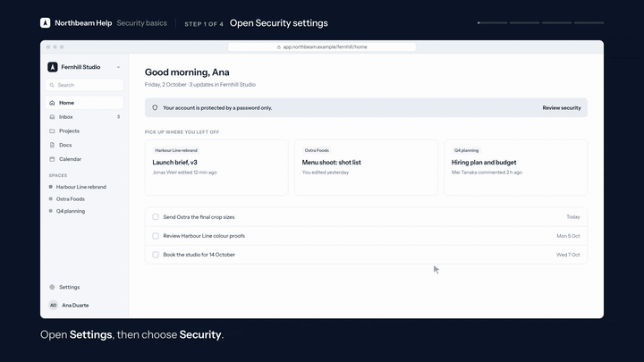Click the Ostra Foods tag on card
This screenshot has height=362, width=644.
pyautogui.click(x=317, y=151)
